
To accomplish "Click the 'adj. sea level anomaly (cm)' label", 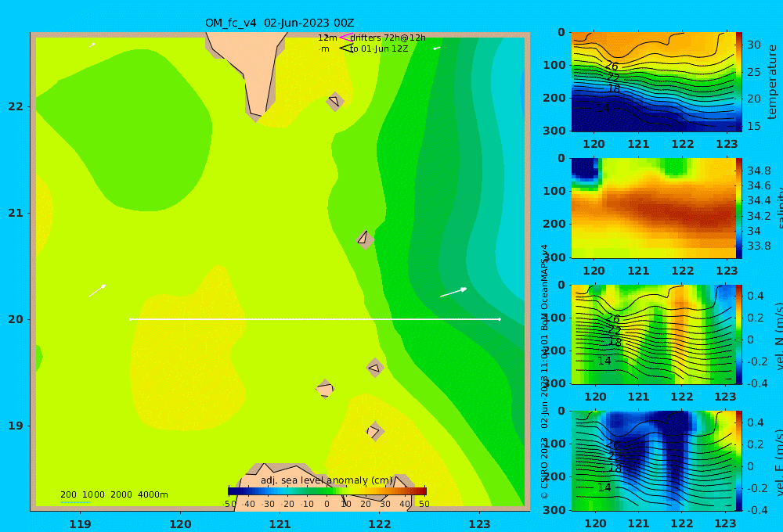I will [327, 480].
